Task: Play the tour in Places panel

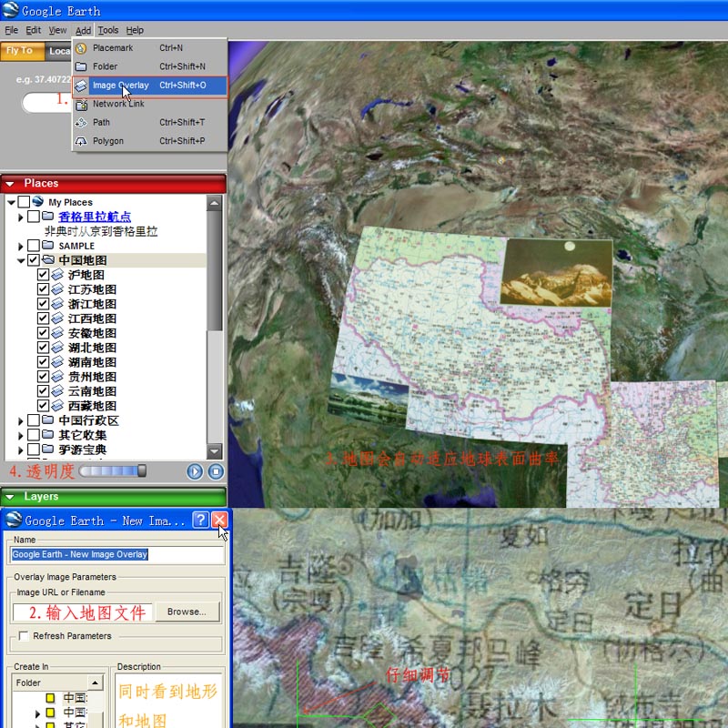Action: point(195,471)
